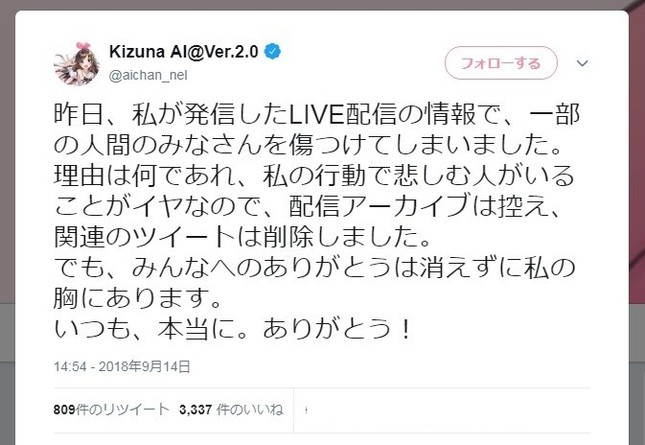Viewport: 645px width, 445px height.
Task: Click the tweet line starting with 昨日、私が発信した
Action: [x=317, y=114]
